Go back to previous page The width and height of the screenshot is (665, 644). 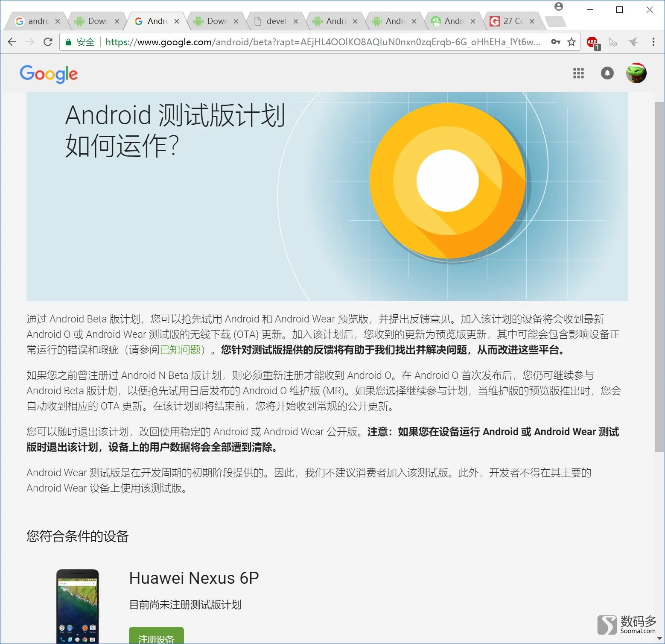(x=12, y=42)
